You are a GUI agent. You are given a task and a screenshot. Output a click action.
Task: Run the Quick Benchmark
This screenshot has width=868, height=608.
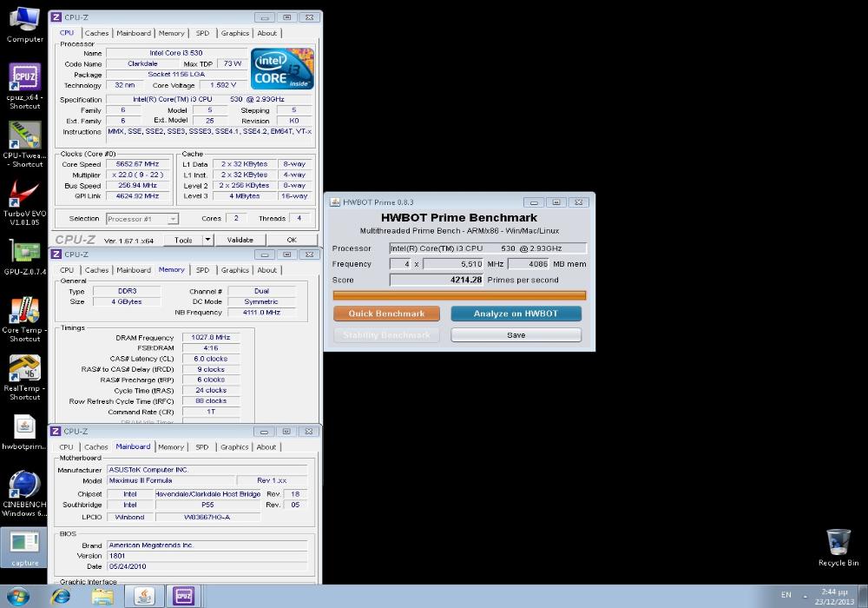(x=386, y=314)
